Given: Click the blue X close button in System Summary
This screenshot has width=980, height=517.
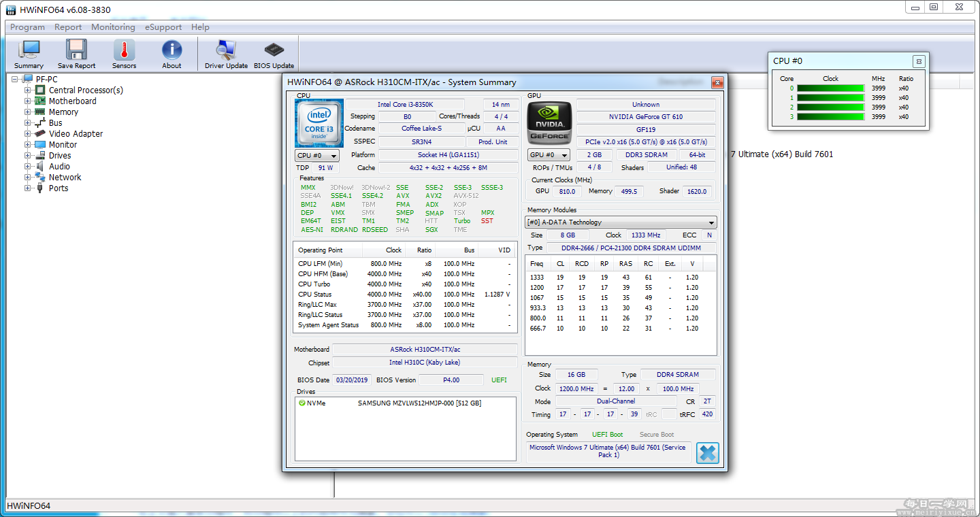Looking at the screenshot, I should click(707, 452).
